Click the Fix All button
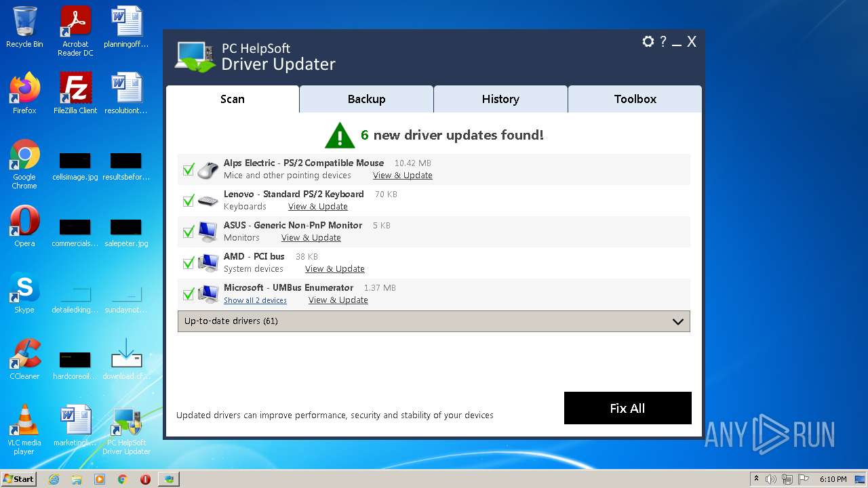This screenshot has width=868, height=488. point(628,408)
